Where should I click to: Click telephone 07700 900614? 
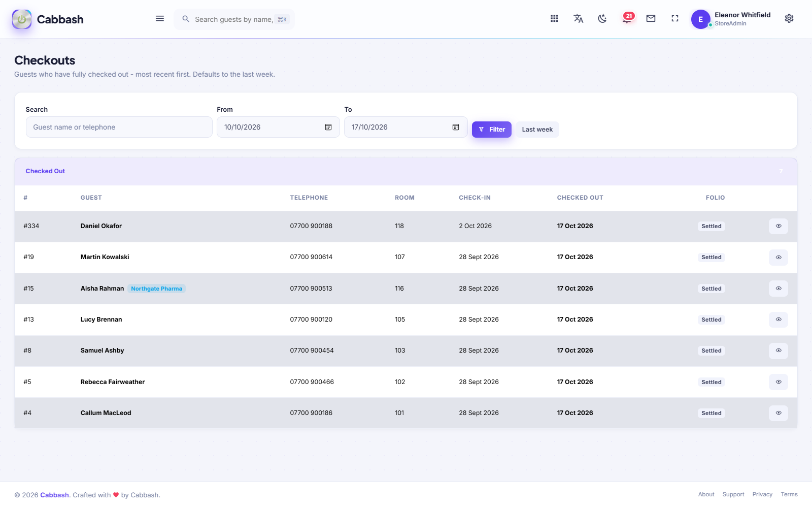coord(311,257)
